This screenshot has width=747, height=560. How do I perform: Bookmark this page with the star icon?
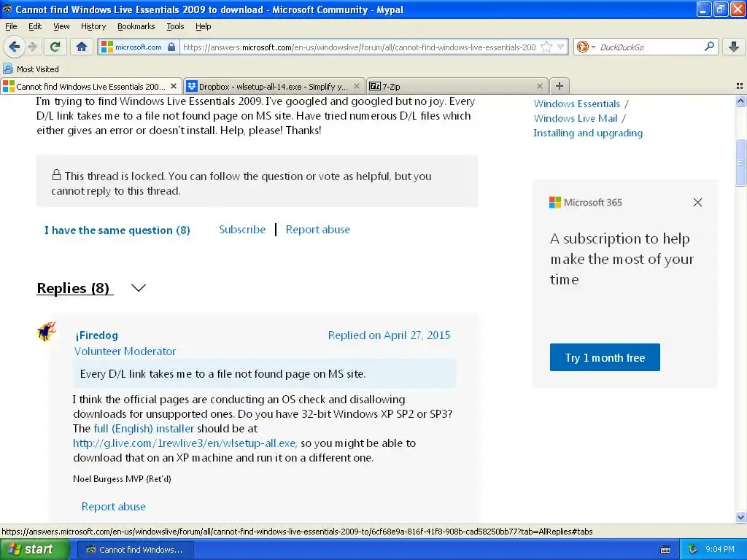pos(546,47)
